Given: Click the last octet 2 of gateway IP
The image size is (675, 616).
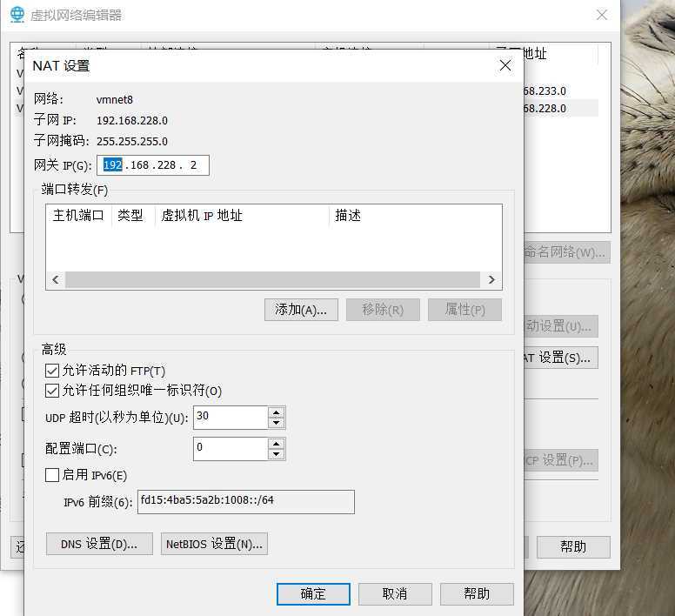Looking at the screenshot, I should click(193, 165).
